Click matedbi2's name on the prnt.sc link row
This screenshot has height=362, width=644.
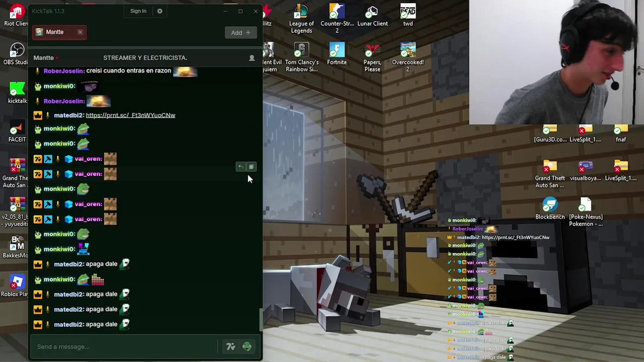coord(68,115)
